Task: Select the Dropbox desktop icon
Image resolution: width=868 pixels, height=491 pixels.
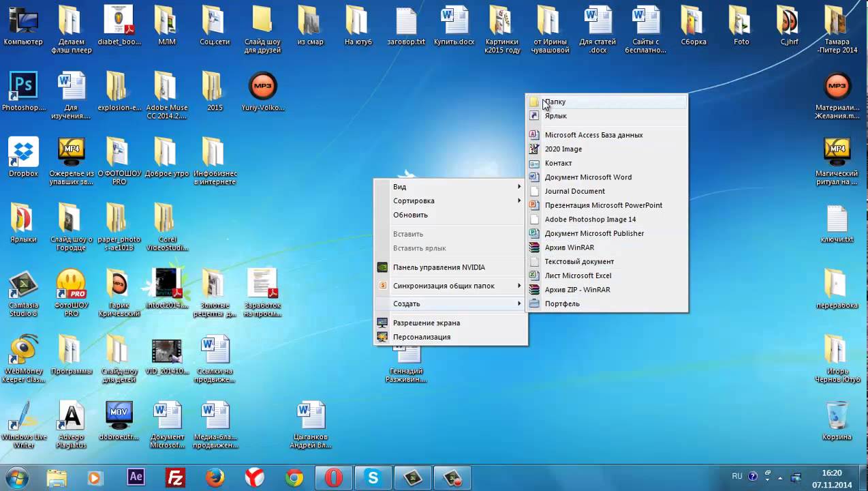Action: (x=23, y=158)
